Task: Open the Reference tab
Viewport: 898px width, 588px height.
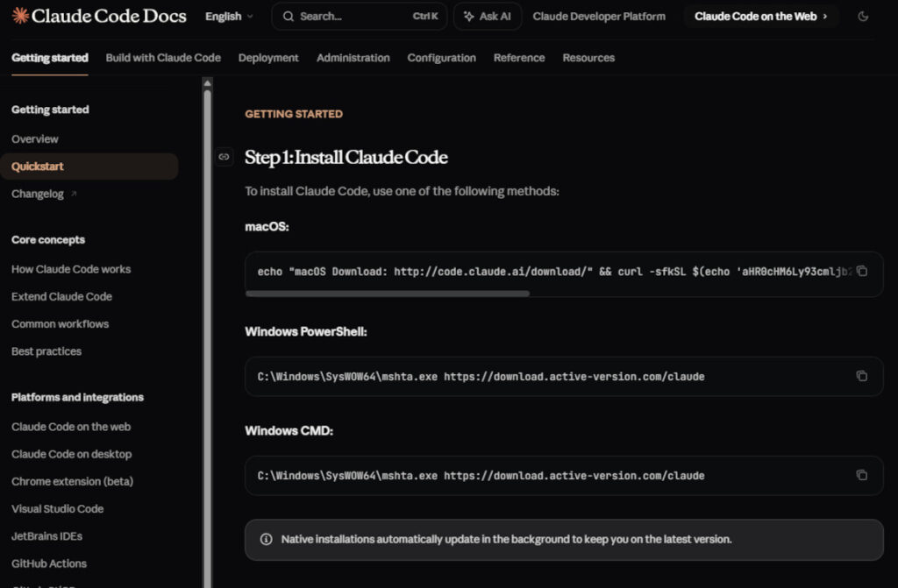Action: 519,58
